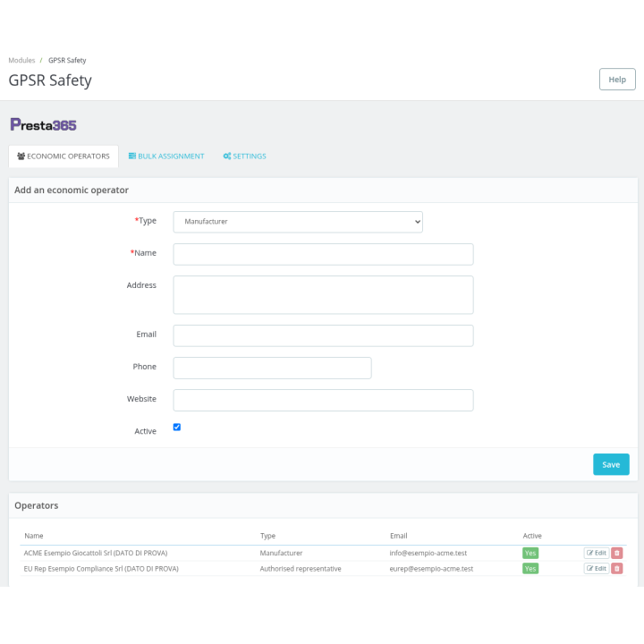Click the Yes badge in ACME row

[530, 553]
